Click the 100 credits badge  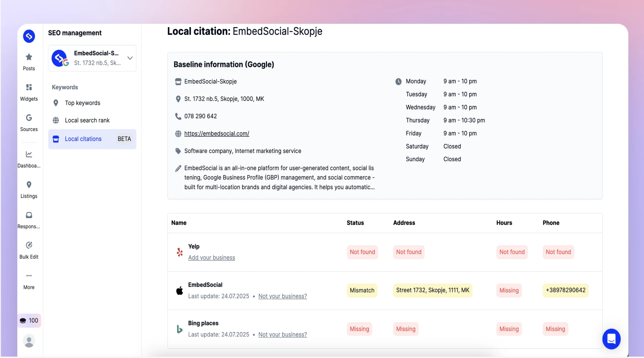point(29,321)
